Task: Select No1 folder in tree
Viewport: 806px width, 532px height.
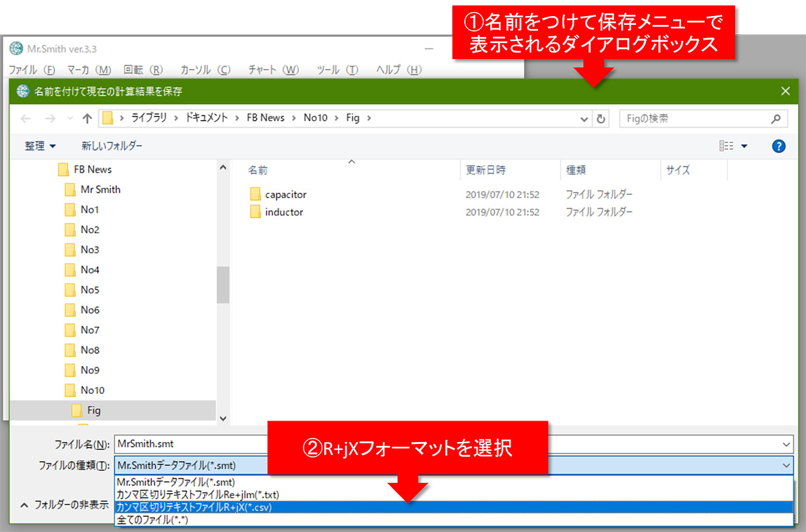Action: click(89, 210)
